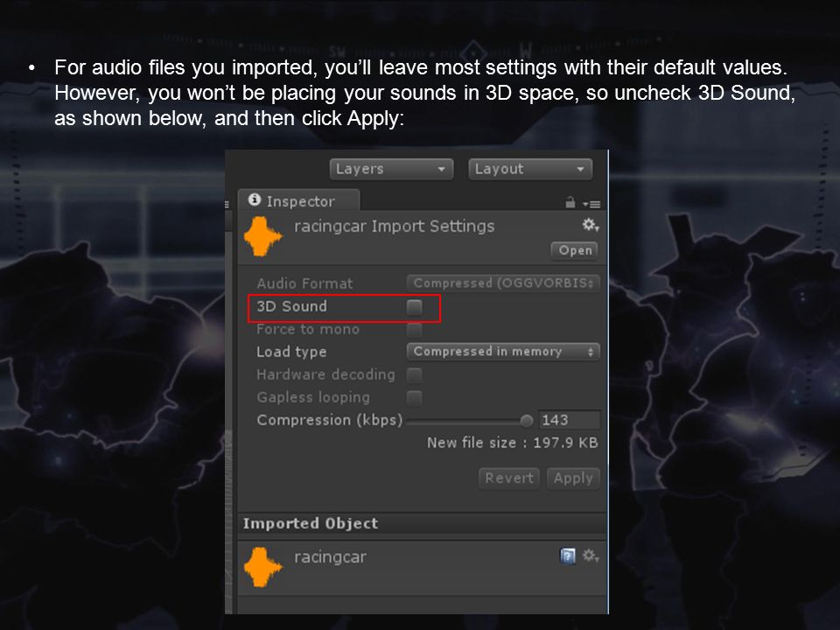Viewport: 840px width, 630px height.
Task: Open the Load type dropdown
Action: [503, 352]
